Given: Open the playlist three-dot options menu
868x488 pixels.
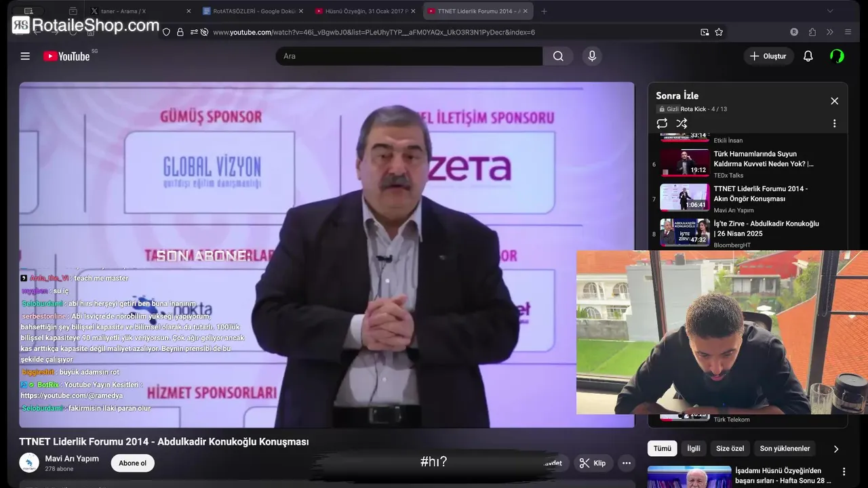Looking at the screenshot, I should point(834,123).
